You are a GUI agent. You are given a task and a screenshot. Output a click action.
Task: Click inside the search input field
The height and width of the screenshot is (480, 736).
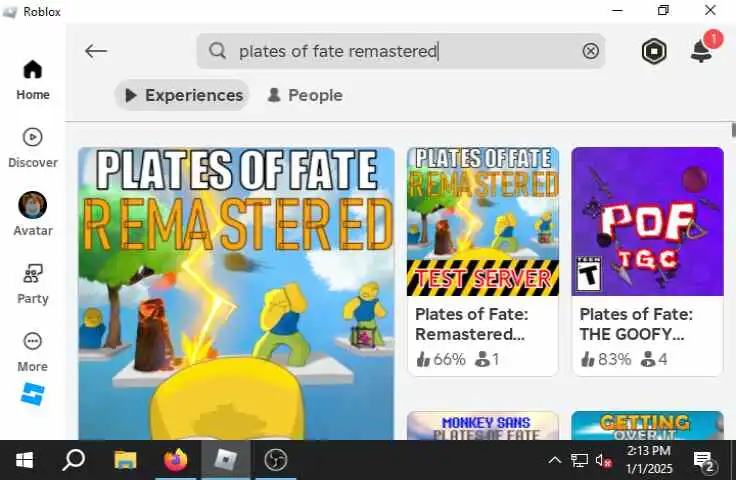coord(400,51)
